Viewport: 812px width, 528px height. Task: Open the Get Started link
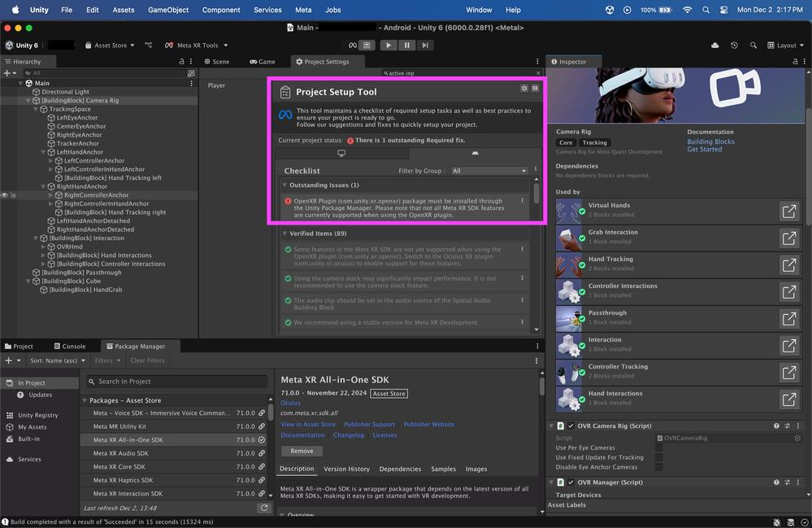pyautogui.click(x=704, y=149)
